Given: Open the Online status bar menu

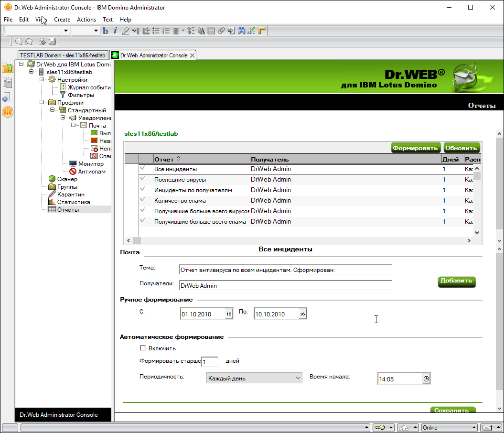Looking at the screenshot, I should pyautogui.click(x=449, y=428).
